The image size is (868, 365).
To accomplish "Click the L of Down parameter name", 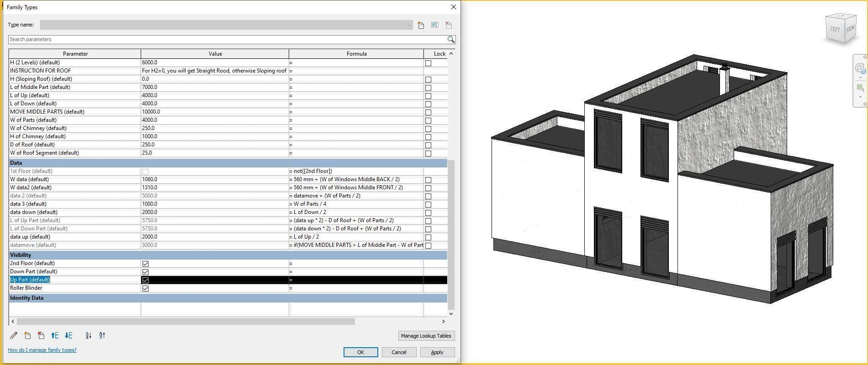I will [33, 104].
